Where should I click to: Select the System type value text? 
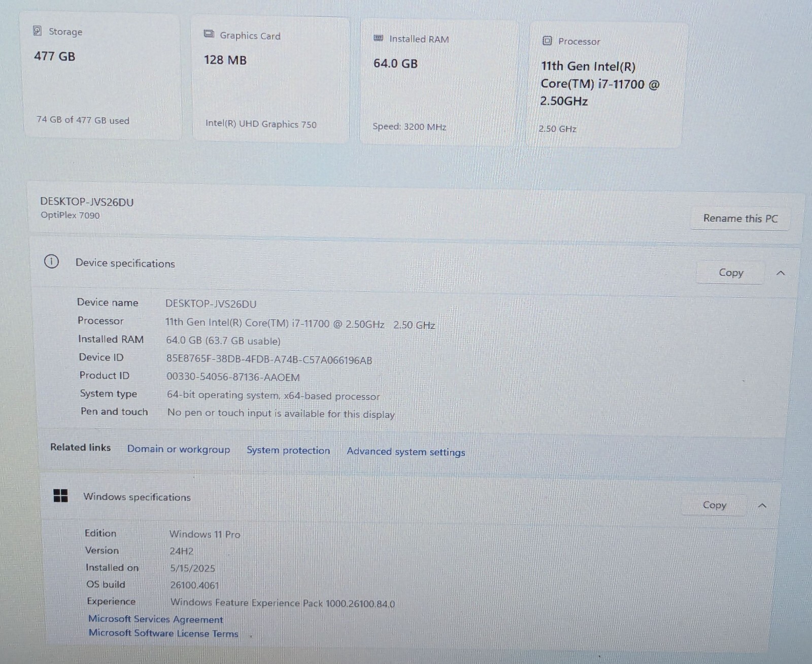(274, 395)
